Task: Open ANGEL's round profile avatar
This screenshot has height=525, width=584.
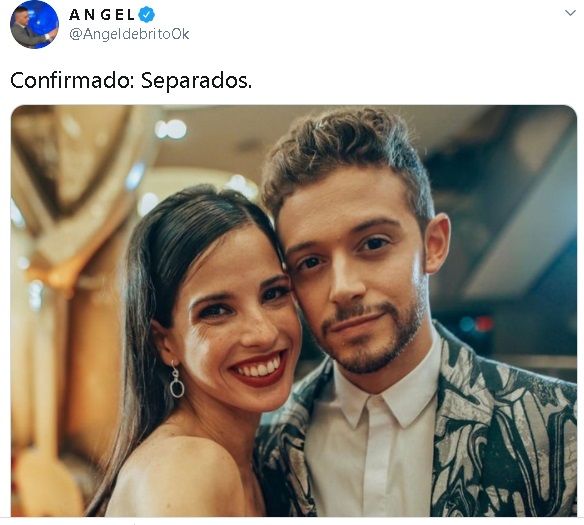Action: 34,25
